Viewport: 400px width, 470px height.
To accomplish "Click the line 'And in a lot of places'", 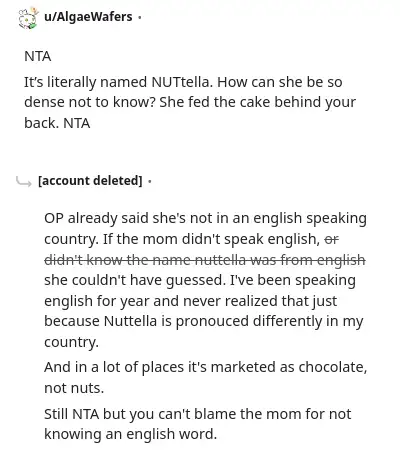I will pyautogui.click(x=206, y=367).
